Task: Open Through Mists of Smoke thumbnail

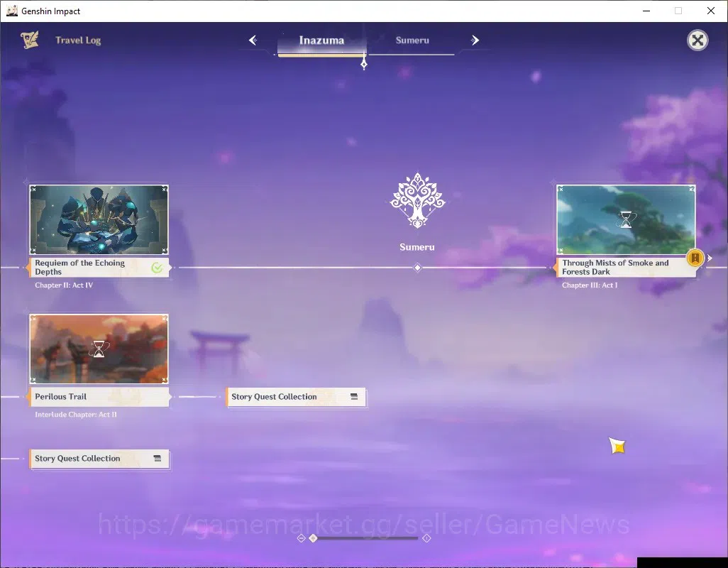Action: click(x=626, y=219)
